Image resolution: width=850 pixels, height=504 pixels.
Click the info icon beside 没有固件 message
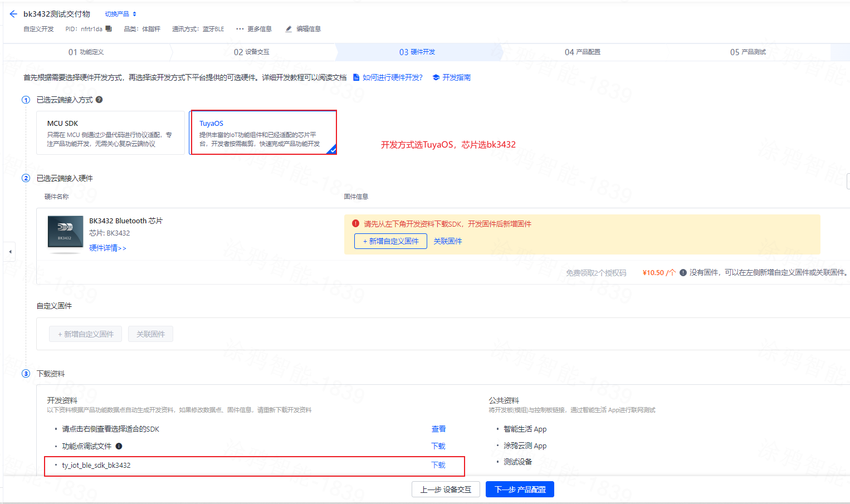(x=683, y=272)
